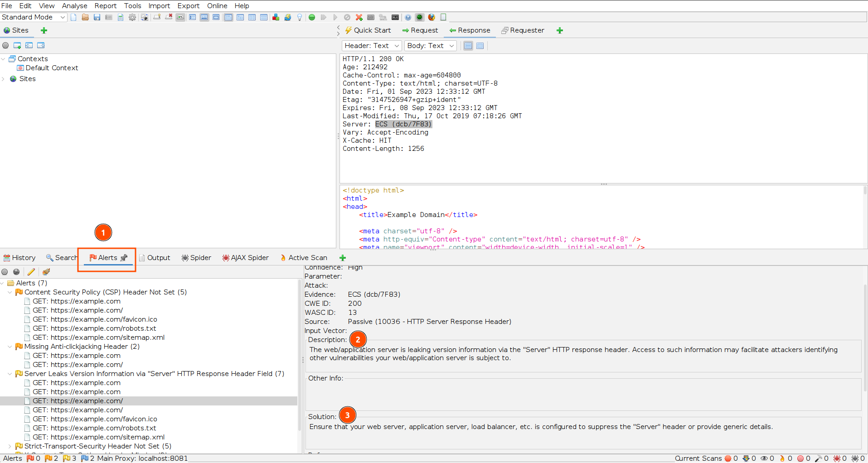Click the red flag count in status bar
The height and width of the screenshot is (463, 868).
click(x=34, y=458)
